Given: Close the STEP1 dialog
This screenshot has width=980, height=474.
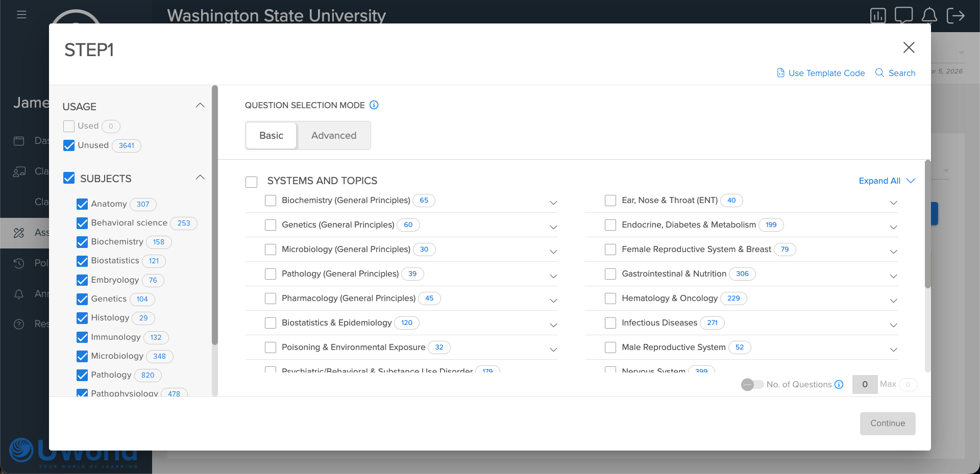Looking at the screenshot, I should (x=909, y=47).
